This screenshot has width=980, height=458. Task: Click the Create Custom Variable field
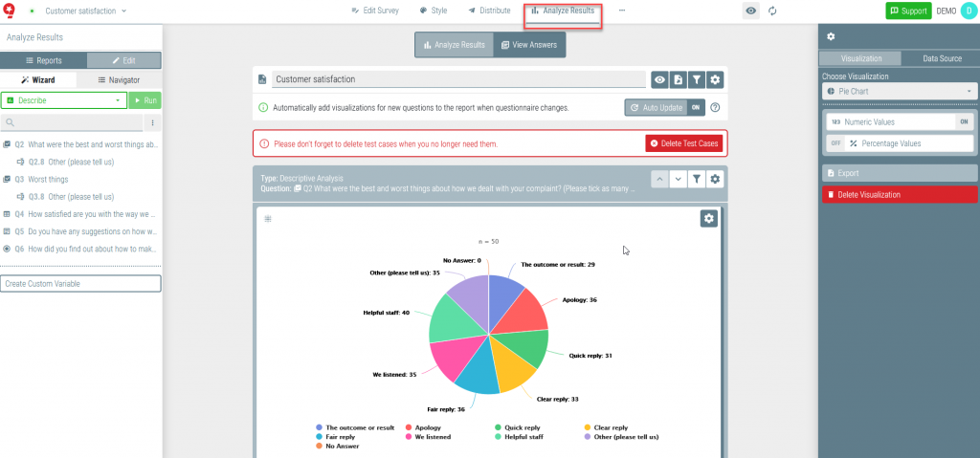[80, 284]
